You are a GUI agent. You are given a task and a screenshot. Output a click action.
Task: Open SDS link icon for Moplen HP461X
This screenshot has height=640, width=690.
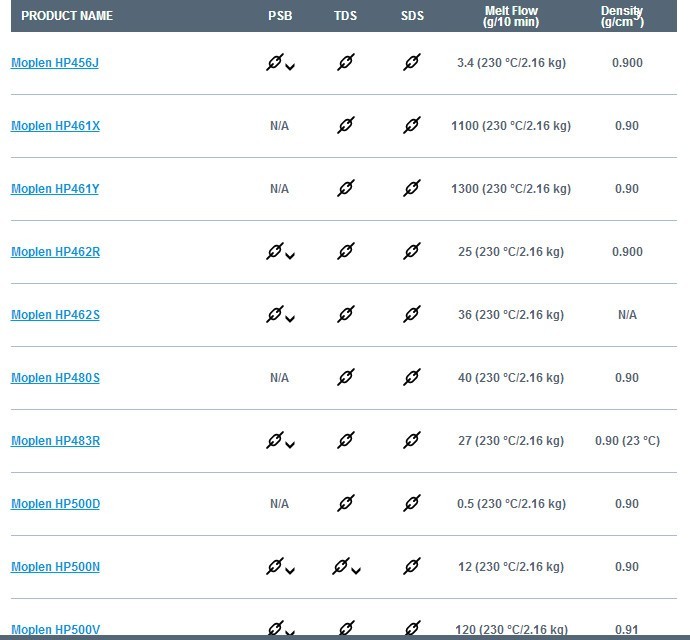[411, 125]
